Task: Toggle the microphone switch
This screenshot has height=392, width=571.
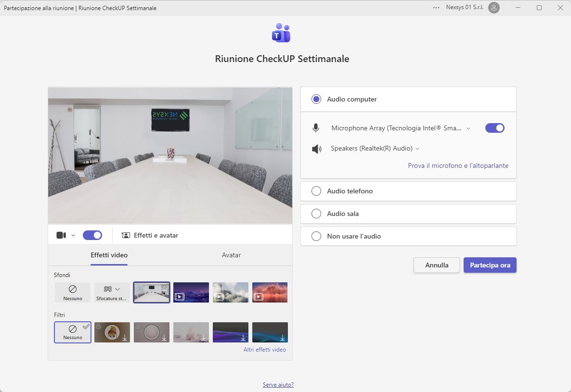Action: 494,128
